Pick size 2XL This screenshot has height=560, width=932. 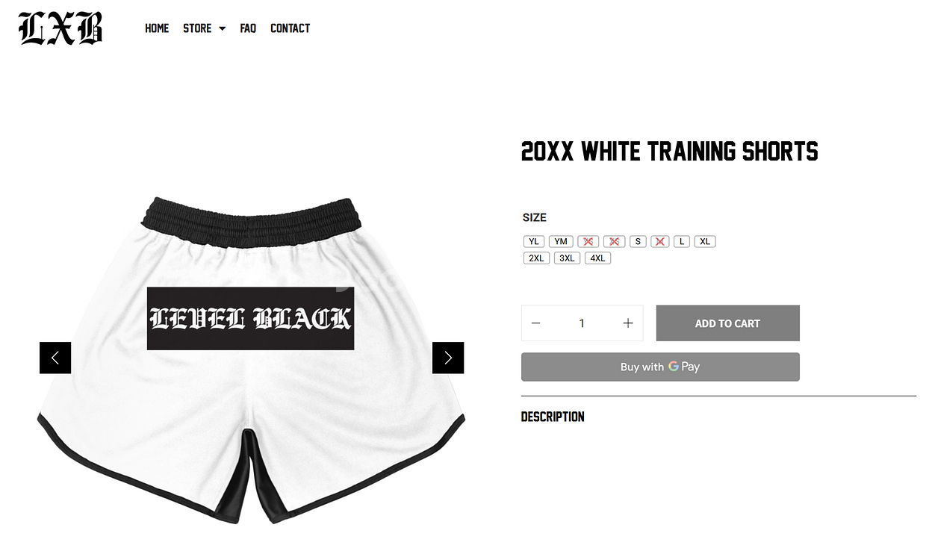[x=536, y=258]
